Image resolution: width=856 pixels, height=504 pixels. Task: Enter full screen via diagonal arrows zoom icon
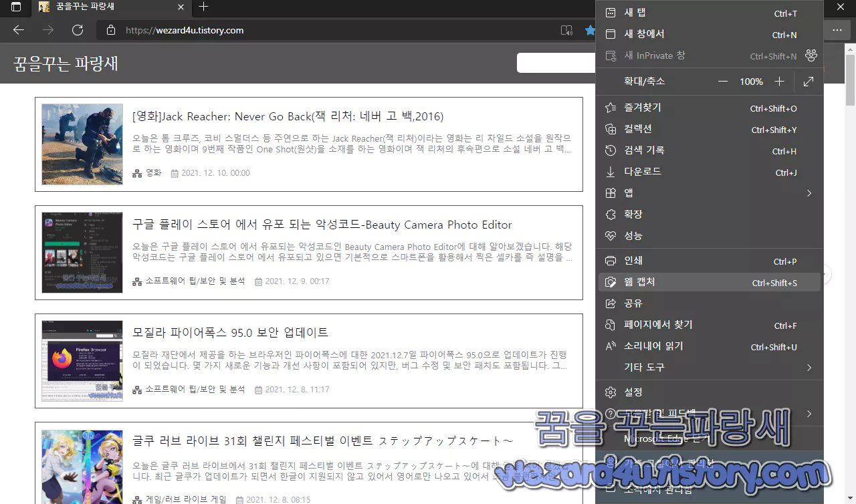[809, 81]
